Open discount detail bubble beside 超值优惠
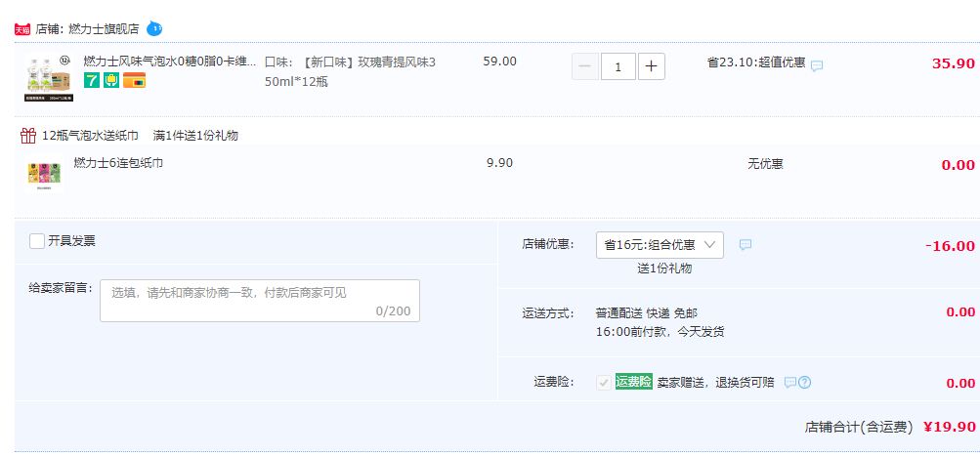 (817, 65)
